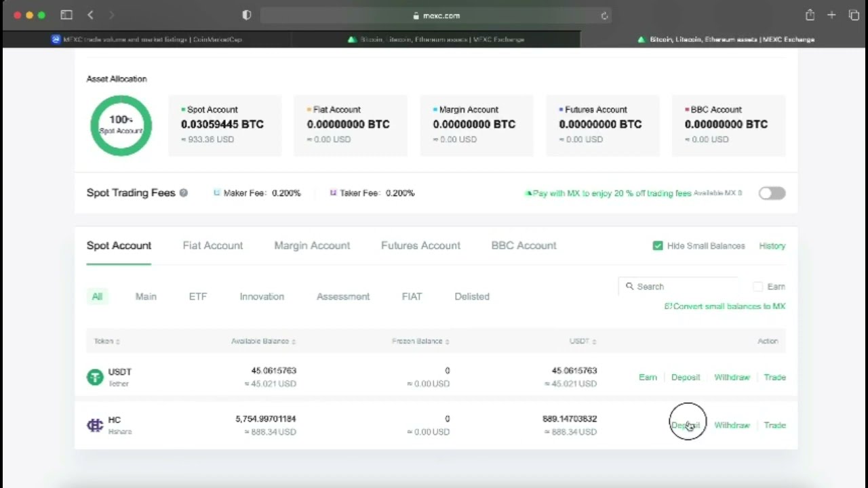Click the Spot Account donut chart
868x488 pixels.
tap(121, 125)
